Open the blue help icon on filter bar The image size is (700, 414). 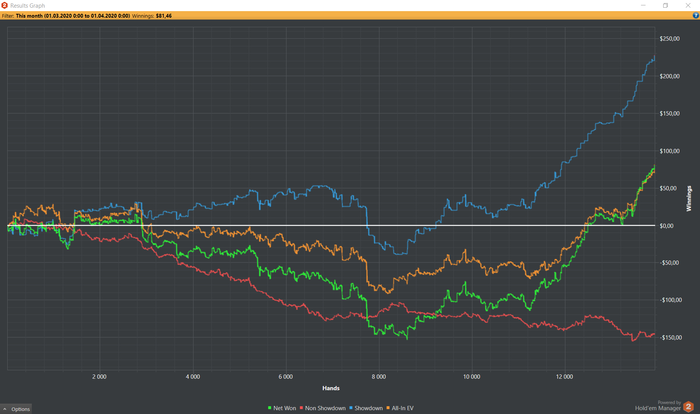pyautogui.click(x=696, y=16)
